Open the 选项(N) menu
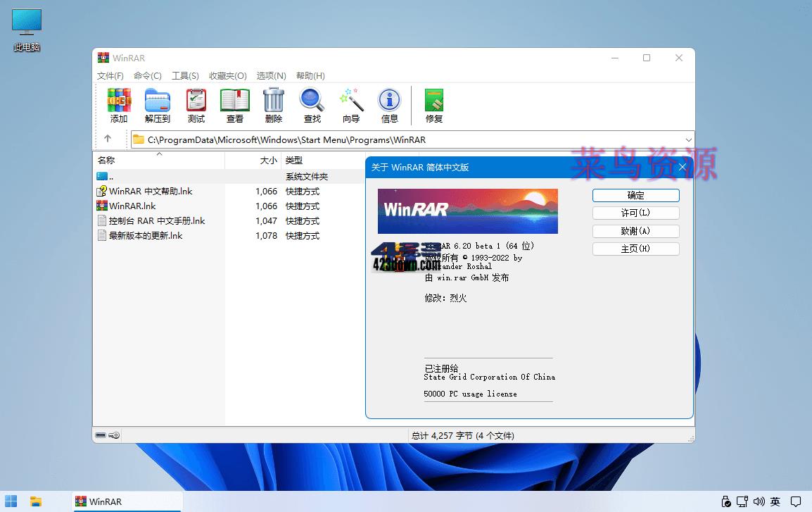This screenshot has height=512, width=812. pyautogui.click(x=270, y=75)
